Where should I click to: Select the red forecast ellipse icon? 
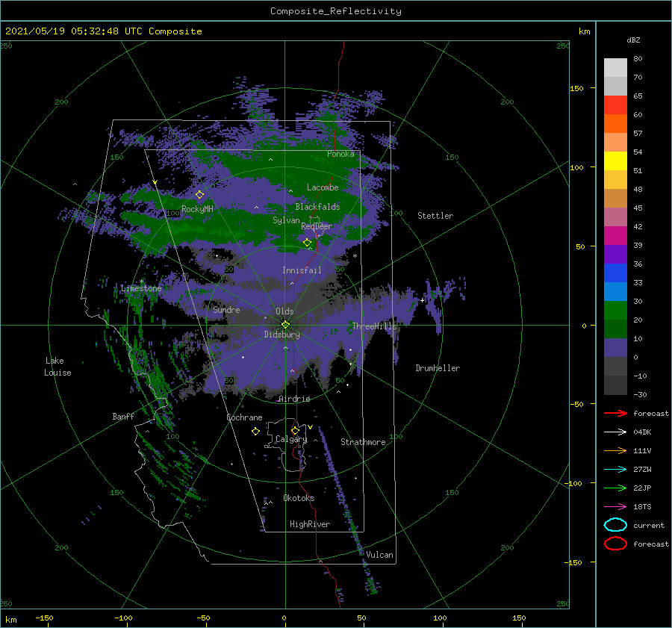[615, 544]
